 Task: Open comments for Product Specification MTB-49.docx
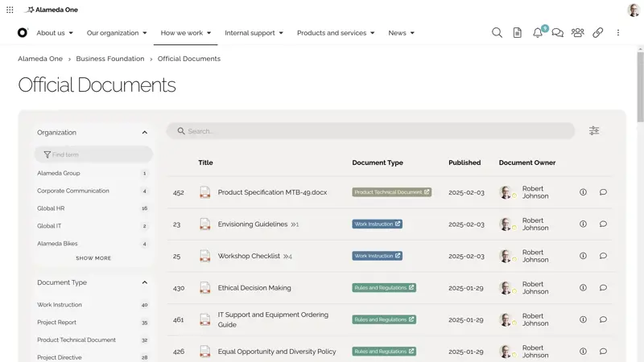pos(603,192)
